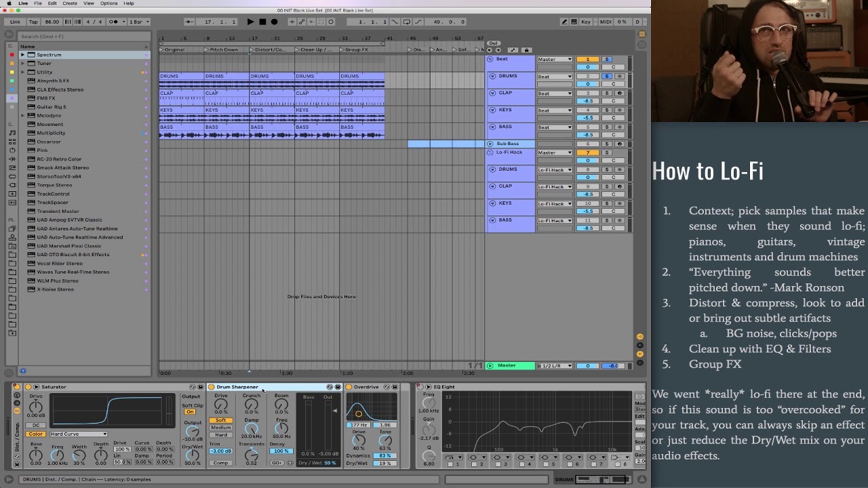Toggle the Loop switch icon
Screen dimensions: 868x488
pos(406,22)
